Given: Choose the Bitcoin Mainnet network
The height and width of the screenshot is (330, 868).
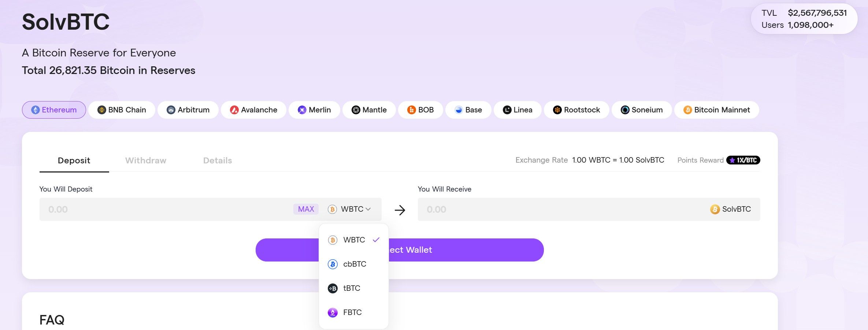Looking at the screenshot, I should tap(716, 110).
